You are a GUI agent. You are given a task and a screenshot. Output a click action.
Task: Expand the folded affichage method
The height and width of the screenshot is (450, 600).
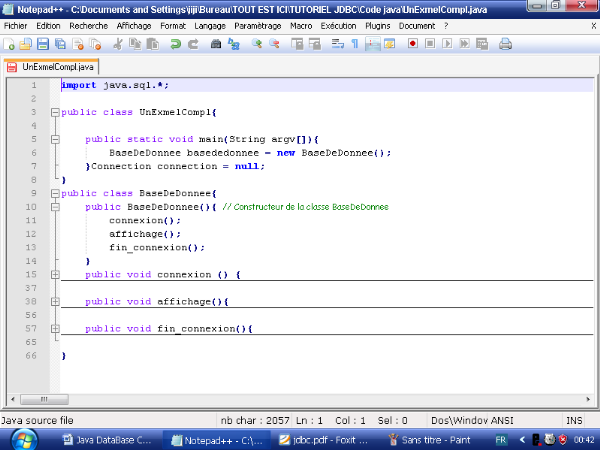click(55, 301)
